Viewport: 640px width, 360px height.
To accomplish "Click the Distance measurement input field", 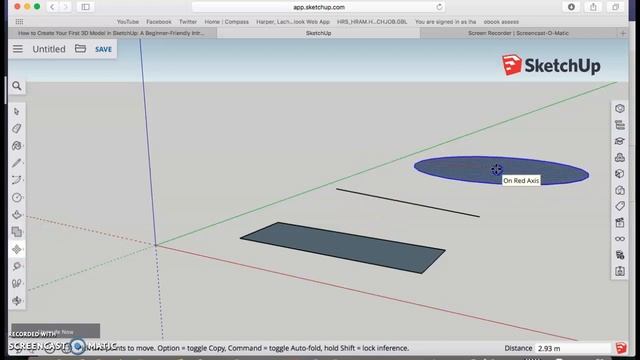I will click(572, 348).
